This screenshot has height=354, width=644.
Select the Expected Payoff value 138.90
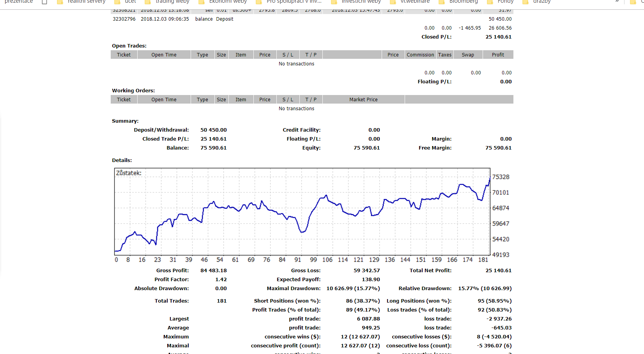pos(371,280)
